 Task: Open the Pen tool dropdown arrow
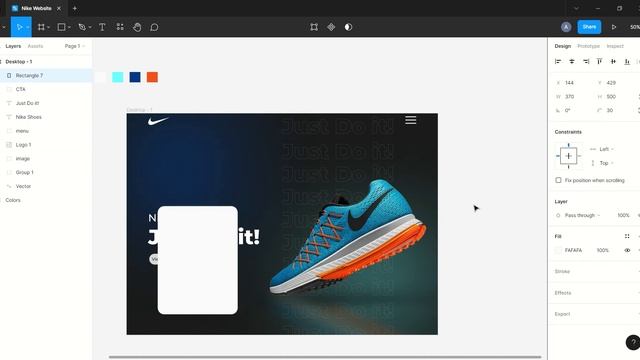click(90, 27)
